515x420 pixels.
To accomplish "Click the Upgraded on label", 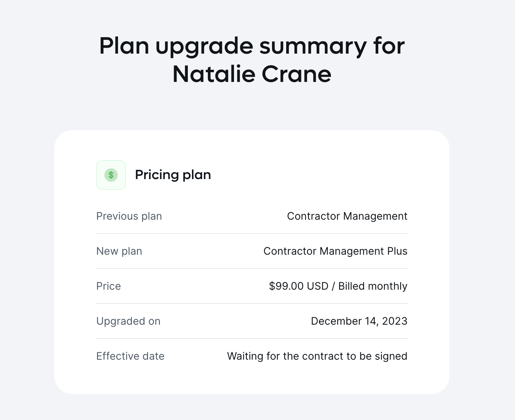I will (x=128, y=321).
